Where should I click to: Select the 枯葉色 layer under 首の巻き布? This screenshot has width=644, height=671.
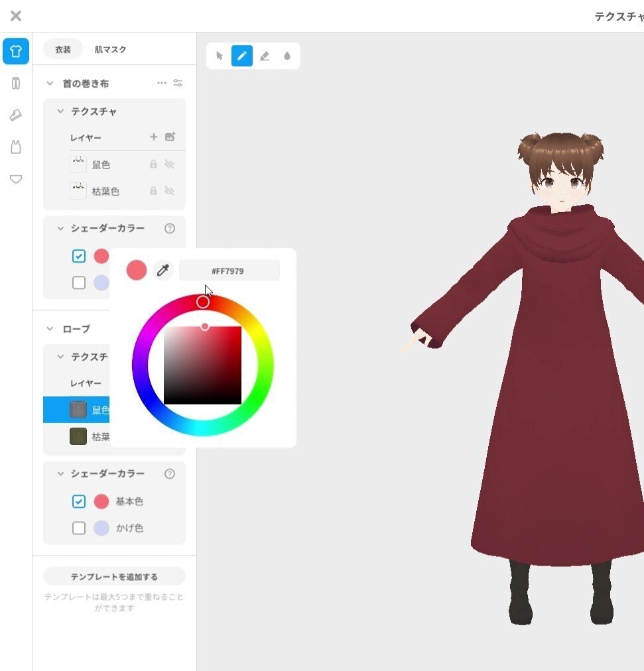click(114, 191)
